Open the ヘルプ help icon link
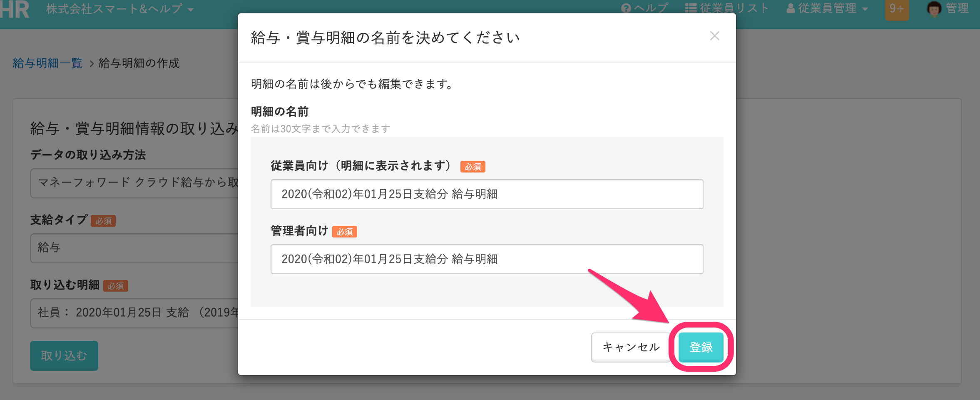Screen dimensions: 980x400 coord(644,8)
